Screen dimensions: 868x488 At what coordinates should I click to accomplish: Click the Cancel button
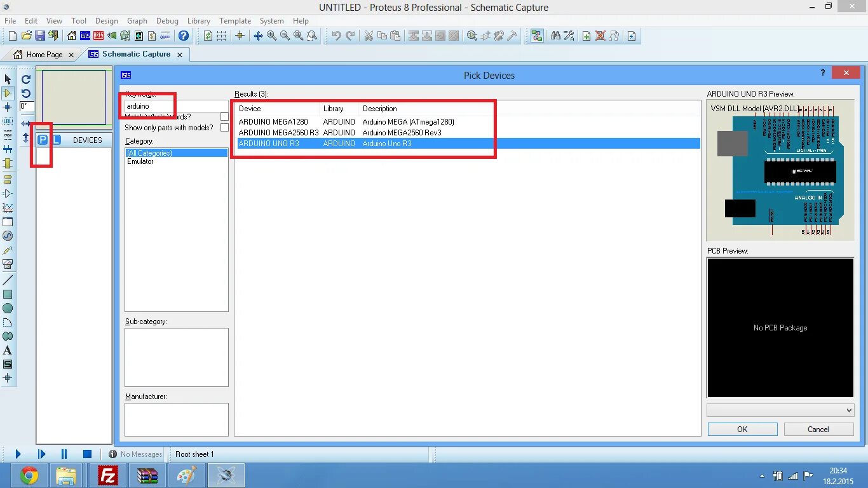(818, 430)
